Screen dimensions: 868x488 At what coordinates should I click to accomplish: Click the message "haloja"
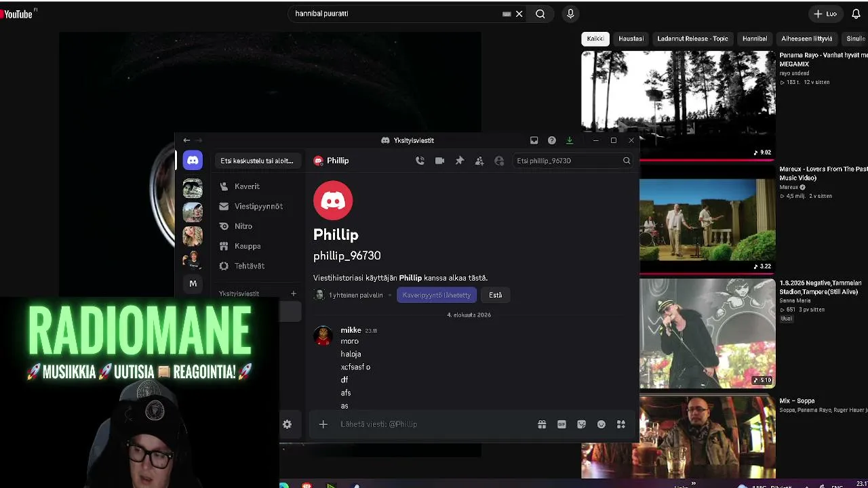[351, 354]
